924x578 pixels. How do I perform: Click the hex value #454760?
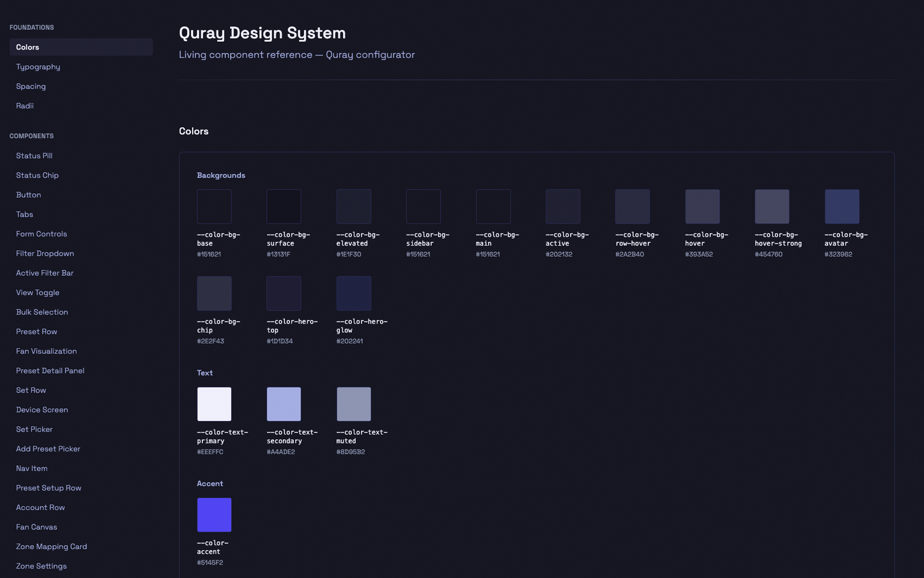(x=769, y=255)
